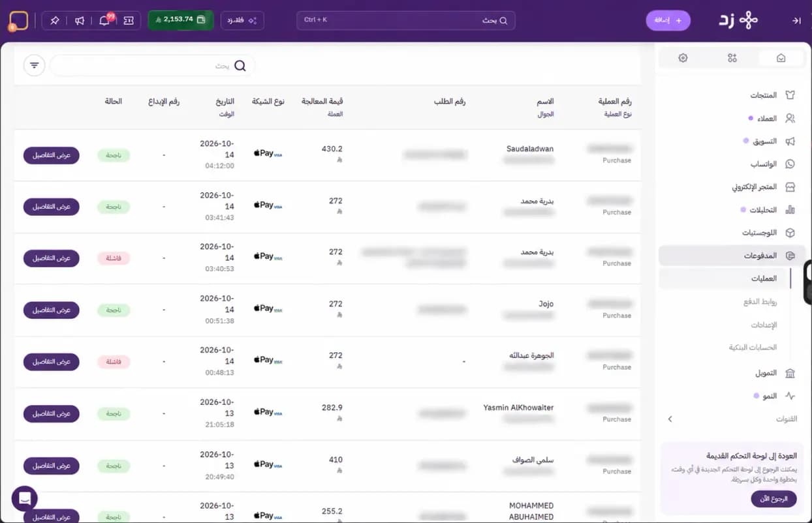Click the نوع الشبكة column header
Screen dimensions: 812x523
point(268,102)
